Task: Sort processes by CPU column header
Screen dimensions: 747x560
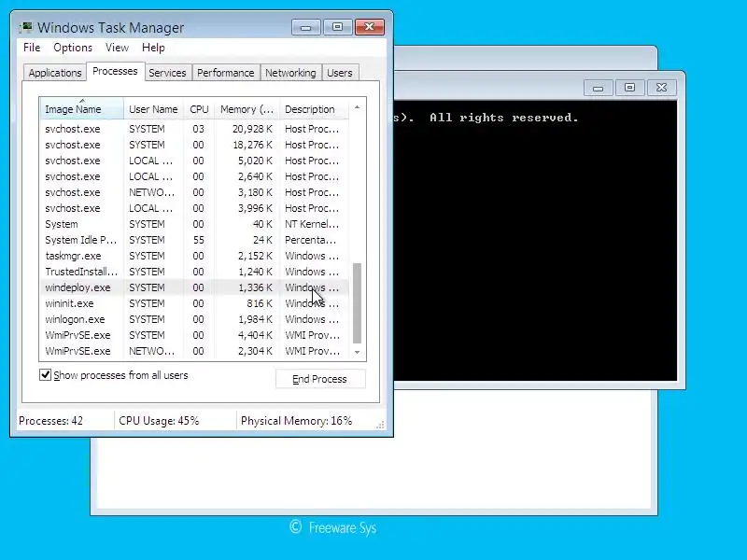Action: point(199,109)
